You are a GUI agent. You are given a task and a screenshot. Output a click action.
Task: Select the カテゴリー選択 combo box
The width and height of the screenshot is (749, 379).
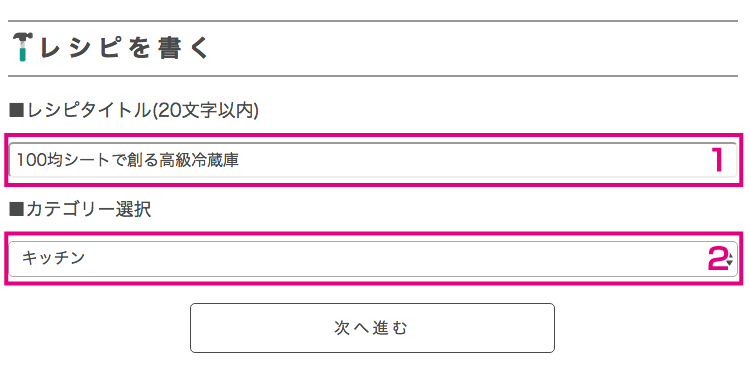373,259
